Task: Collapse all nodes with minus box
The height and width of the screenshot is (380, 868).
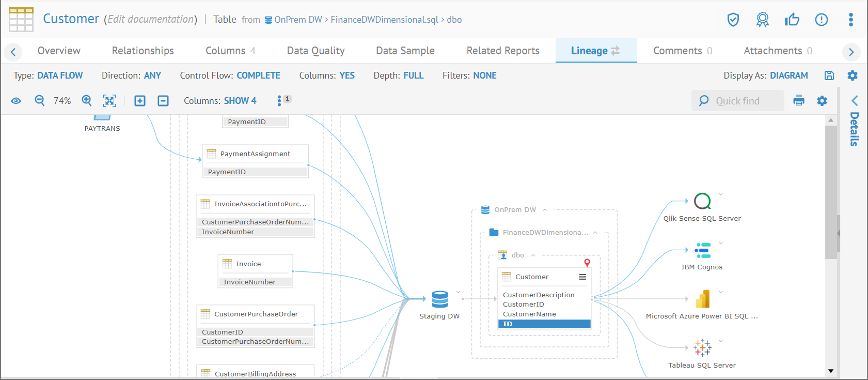Action: click(x=163, y=100)
